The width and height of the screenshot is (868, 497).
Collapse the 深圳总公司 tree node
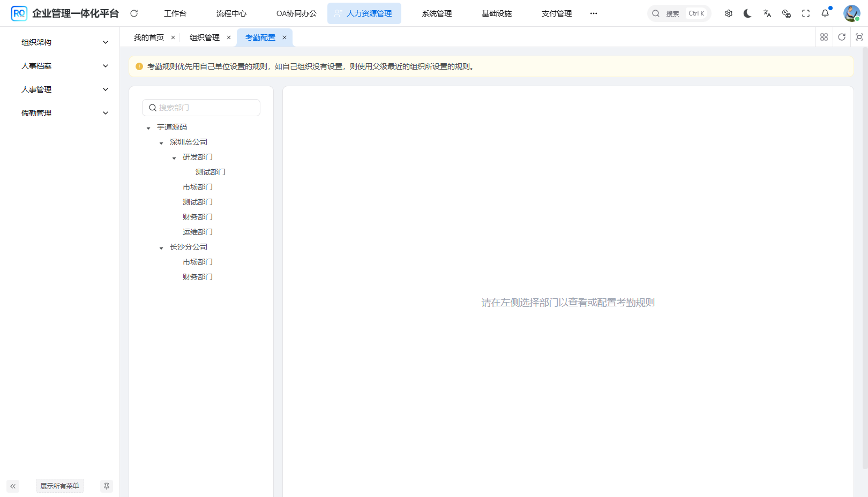(x=161, y=142)
